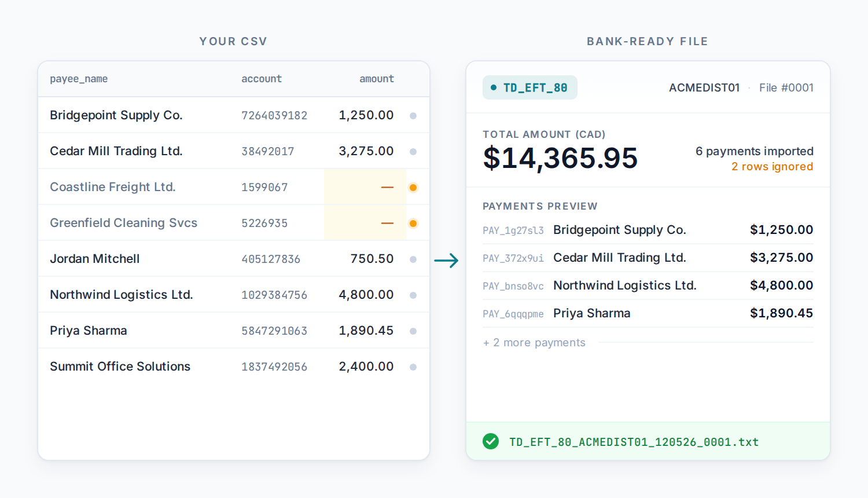Click payment ID PAY_6qqqpme
This screenshot has height=498, width=868.
coord(513,314)
